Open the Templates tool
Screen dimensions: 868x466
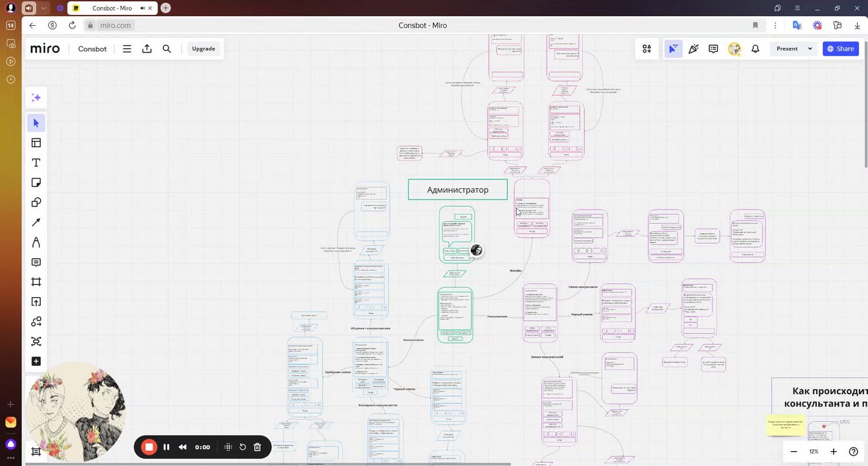pyautogui.click(x=36, y=143)
